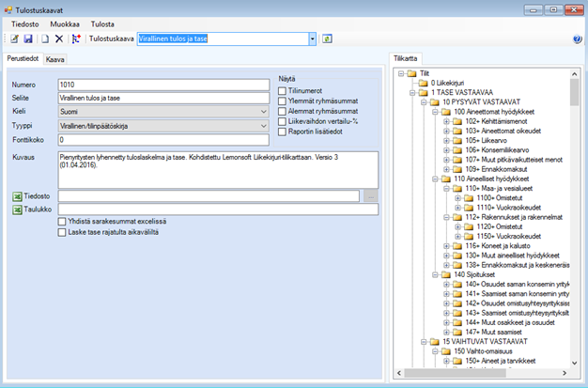Open the Tiedosto menu

[25, 22]
